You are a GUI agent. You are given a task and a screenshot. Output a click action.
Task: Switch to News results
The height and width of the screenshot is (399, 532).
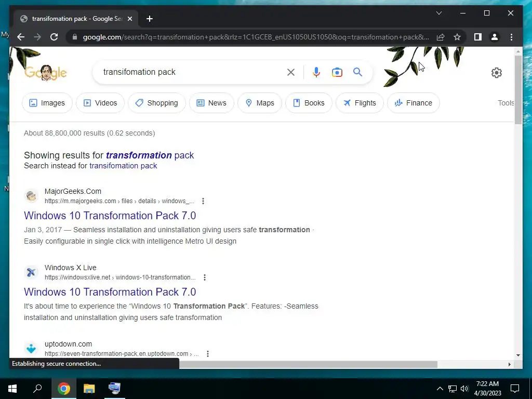coord(211,103)
